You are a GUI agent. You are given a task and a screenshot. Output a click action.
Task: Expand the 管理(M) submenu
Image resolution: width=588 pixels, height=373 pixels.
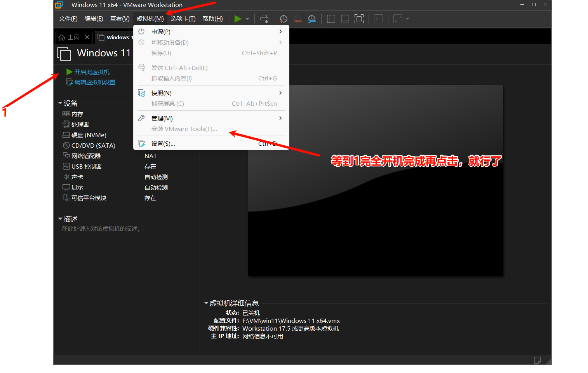[x=211, y=118]
